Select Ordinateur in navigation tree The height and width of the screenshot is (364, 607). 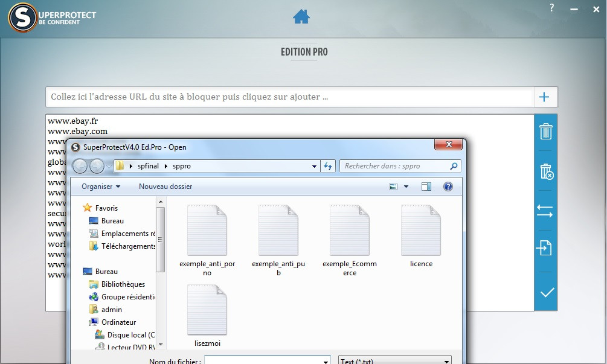112,322
